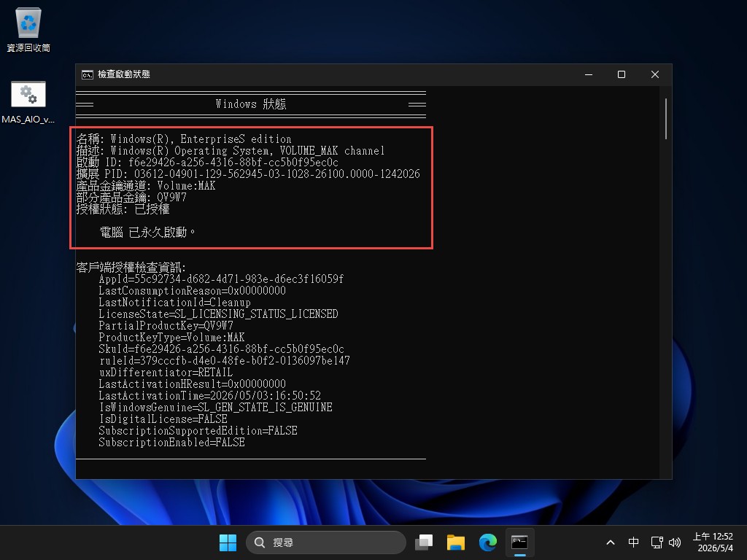Image resolution: width=747 pixels, height=560 pixels.
Task: Click the SkuId=f6e29426 line
Action: tap(221, 349)
